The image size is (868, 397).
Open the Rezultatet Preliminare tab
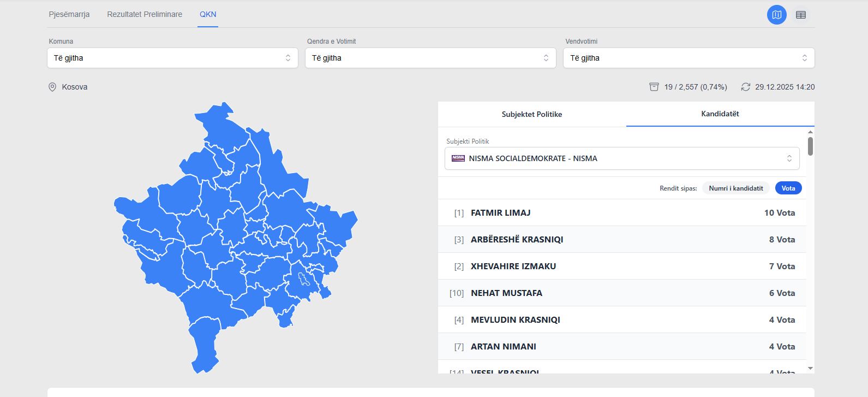click(x=145, y=14)
